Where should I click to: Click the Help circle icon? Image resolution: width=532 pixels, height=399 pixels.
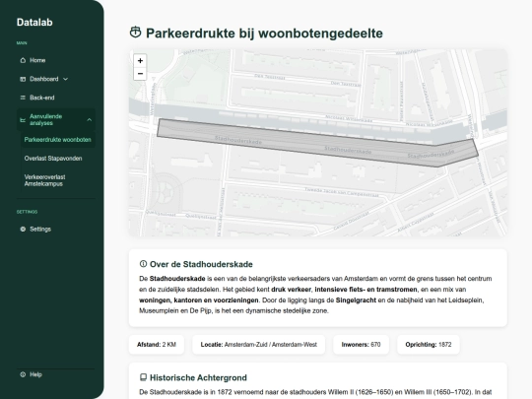(x=23, y=374)
